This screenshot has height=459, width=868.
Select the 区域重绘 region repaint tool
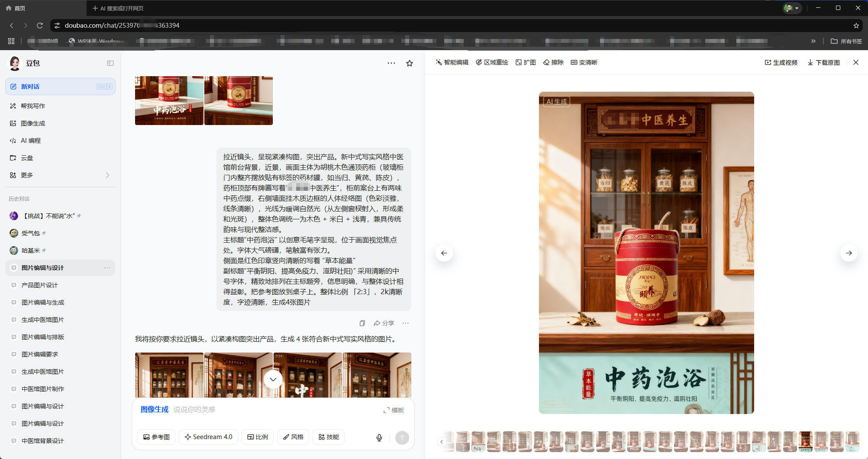coord(492,62)
